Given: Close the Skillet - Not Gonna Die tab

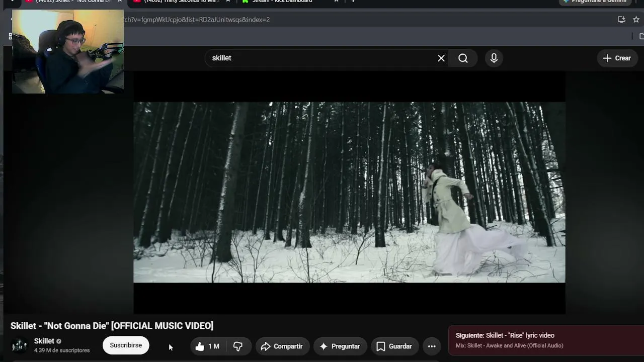Looking at the screenshot, I should (x=120, y=2).
